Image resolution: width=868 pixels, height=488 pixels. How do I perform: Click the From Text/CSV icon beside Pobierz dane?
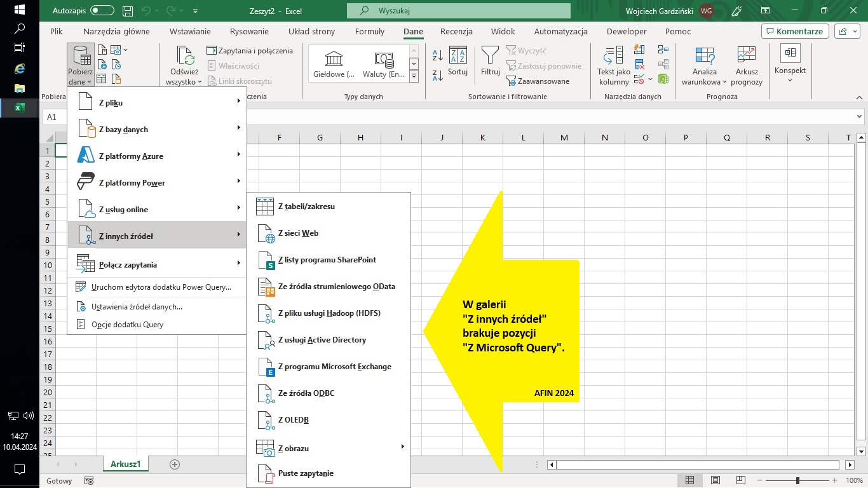pos(102,50)
